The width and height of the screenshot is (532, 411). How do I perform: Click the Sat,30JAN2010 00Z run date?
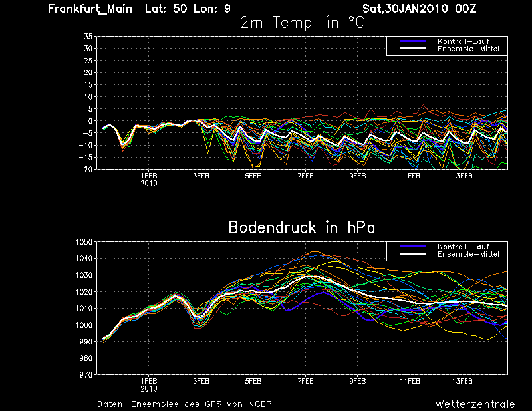pyautogui.click(x=419, y=9)
